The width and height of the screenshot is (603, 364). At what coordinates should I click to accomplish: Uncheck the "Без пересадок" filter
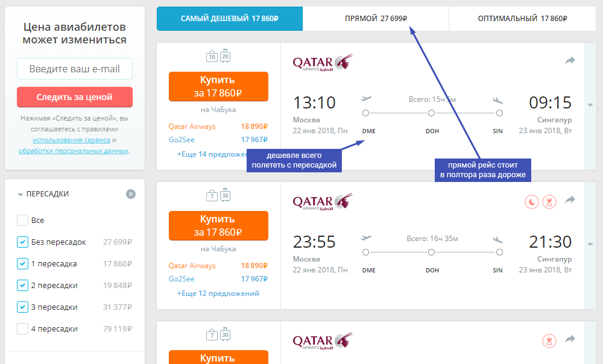(x=23, y=242)
